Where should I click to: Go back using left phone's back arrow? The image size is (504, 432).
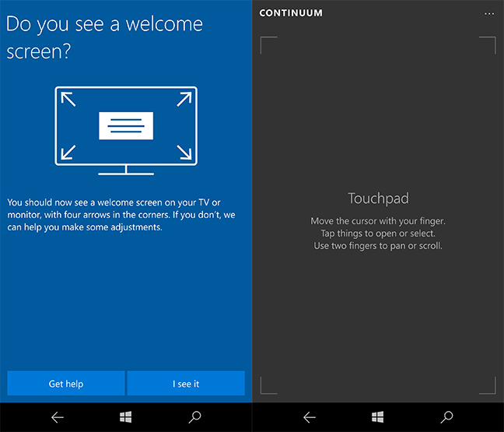[x=58, y=417]
